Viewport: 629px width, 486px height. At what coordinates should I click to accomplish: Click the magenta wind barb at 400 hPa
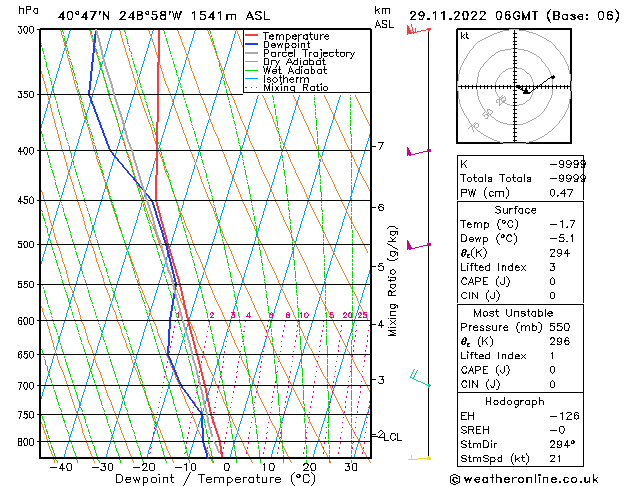419,152
